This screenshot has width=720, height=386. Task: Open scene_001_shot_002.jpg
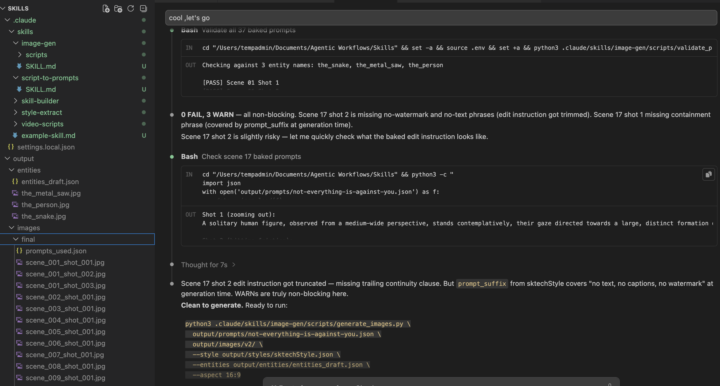(x=65, y=274)
